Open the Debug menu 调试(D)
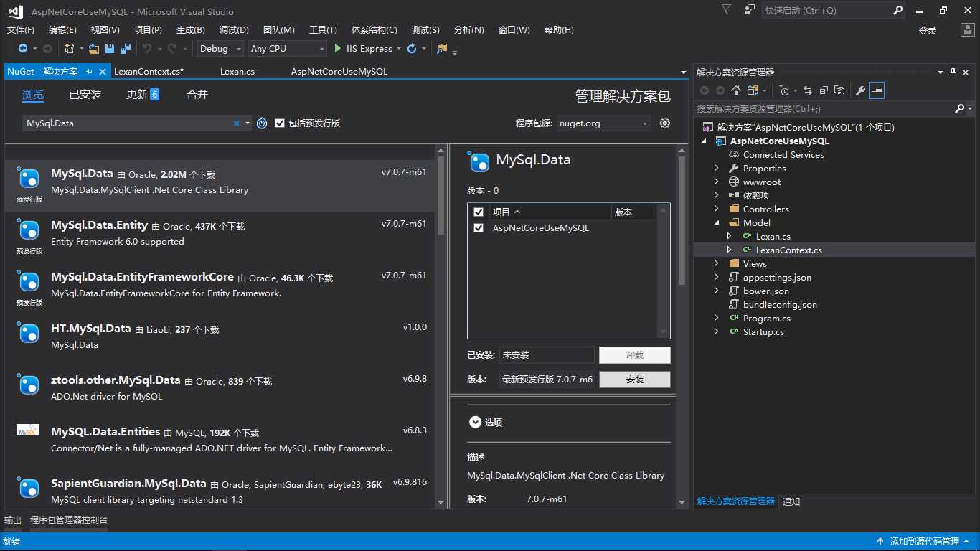 [x=234, y=30]
